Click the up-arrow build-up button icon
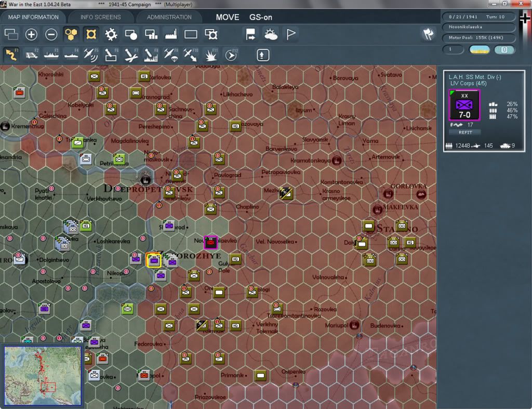 (x=262, y=55)
